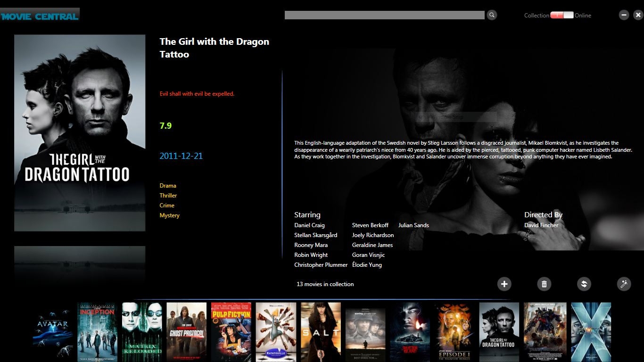Pick the Ratatouille poster thumbnail
644x362 pixels.
coord(276,332)
